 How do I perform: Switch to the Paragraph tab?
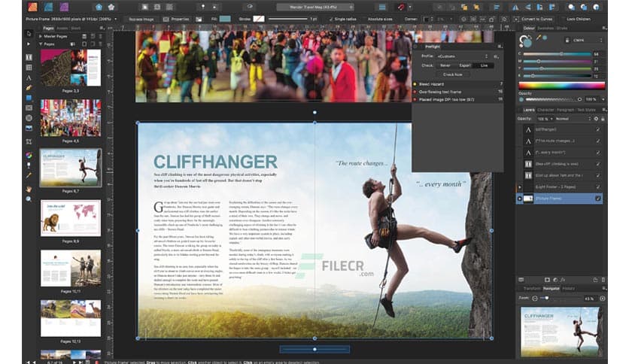tap(565, 110)
